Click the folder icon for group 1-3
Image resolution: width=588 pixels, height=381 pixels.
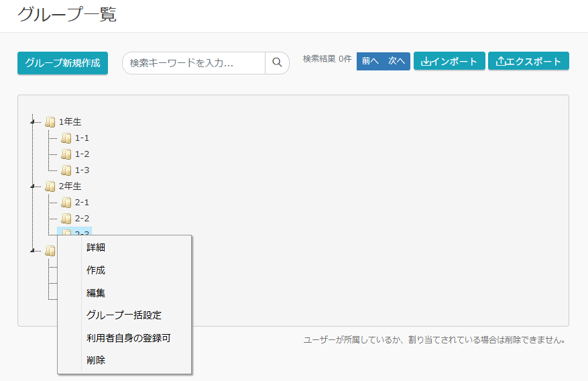click(x=66, y=170)
